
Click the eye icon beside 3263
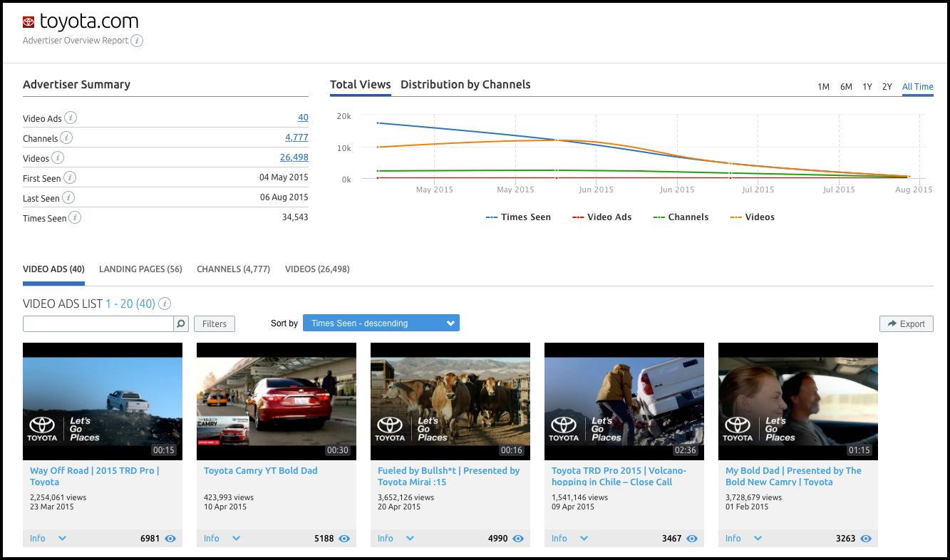866,539
